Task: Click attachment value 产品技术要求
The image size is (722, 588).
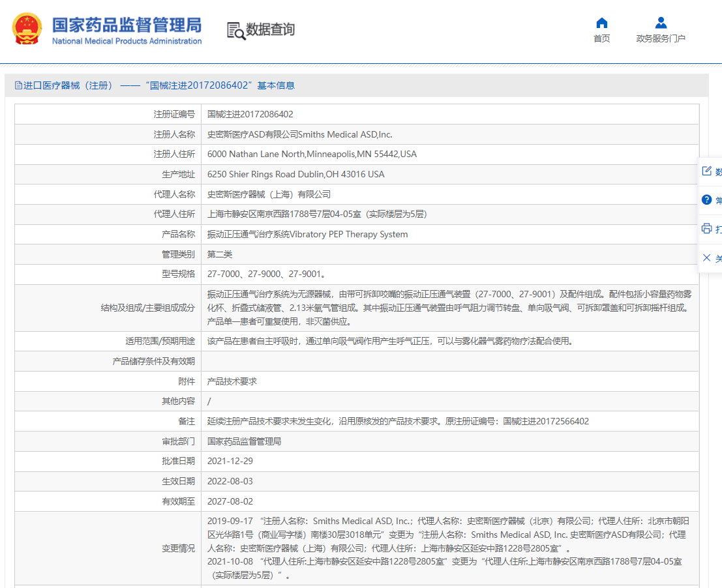Action: click(x=232, y=381)
